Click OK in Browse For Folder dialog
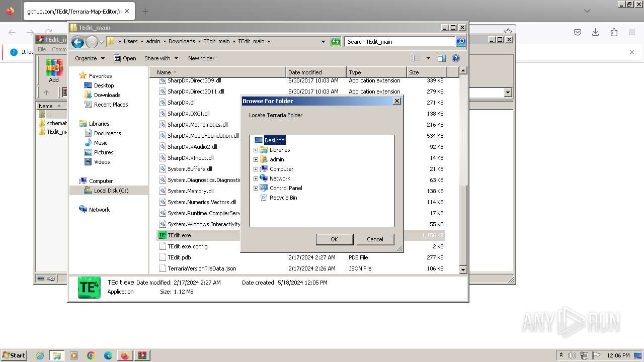 click(334, 239)
